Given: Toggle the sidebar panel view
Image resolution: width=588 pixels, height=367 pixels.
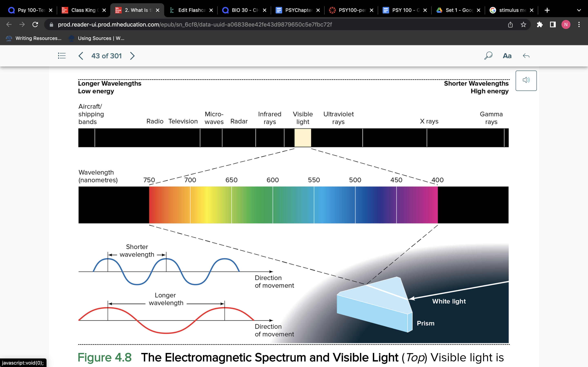Looking at the screenshot, I should point(62,55).
